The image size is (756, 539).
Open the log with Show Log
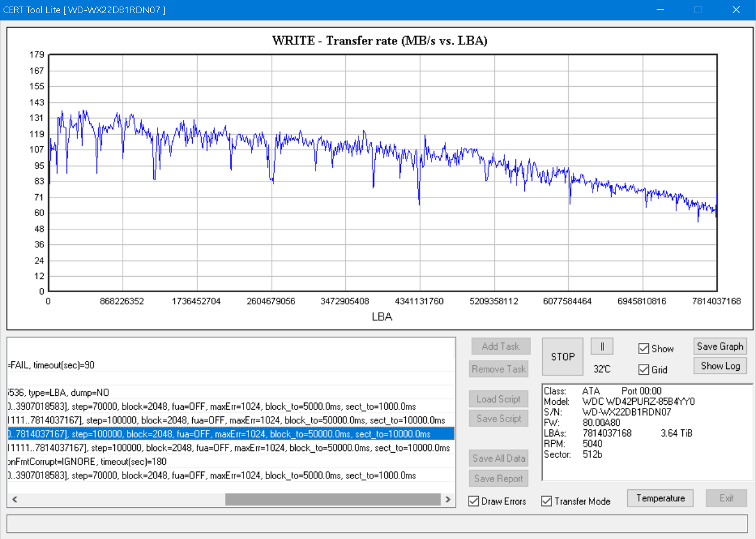pos(719,366)
